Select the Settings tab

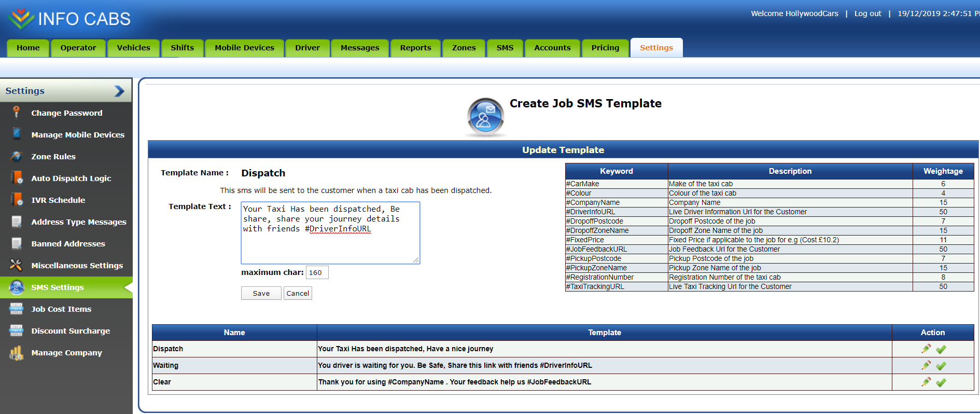point(656,48)
